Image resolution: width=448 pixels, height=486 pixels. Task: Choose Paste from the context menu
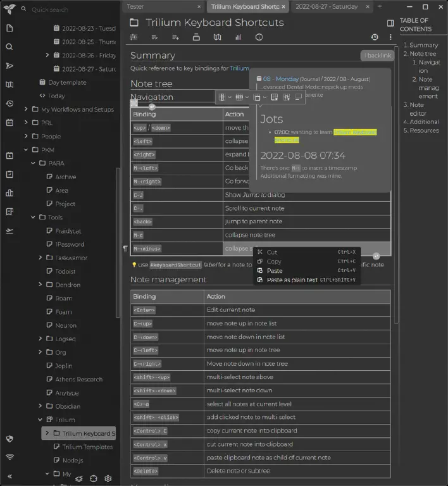pyautogui.click(x=307, y=271)
